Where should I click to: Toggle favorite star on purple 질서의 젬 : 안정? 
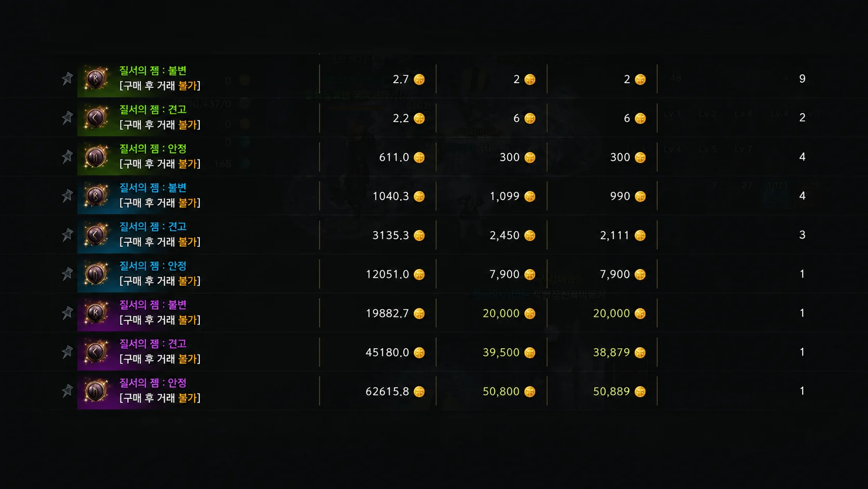click(67, 390)
